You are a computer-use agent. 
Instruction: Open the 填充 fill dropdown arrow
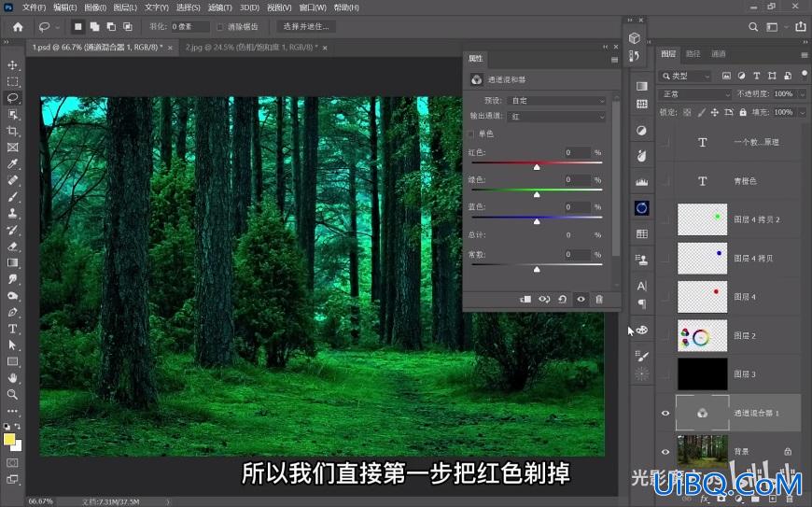(x=803, y=112)
